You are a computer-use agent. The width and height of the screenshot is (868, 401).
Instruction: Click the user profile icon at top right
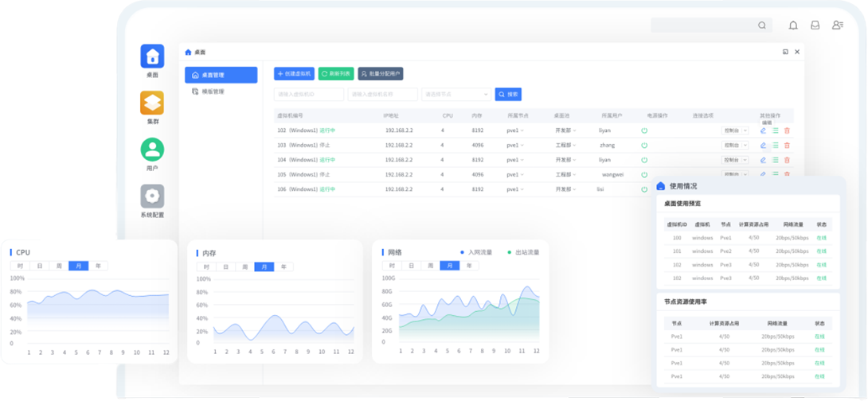tap(837, 25)
